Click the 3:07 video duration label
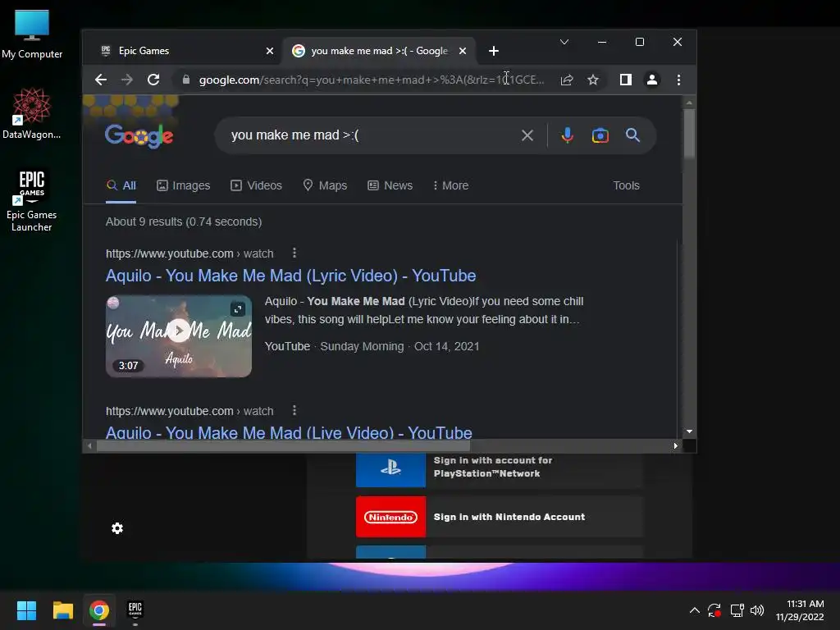 click(128, 365)
